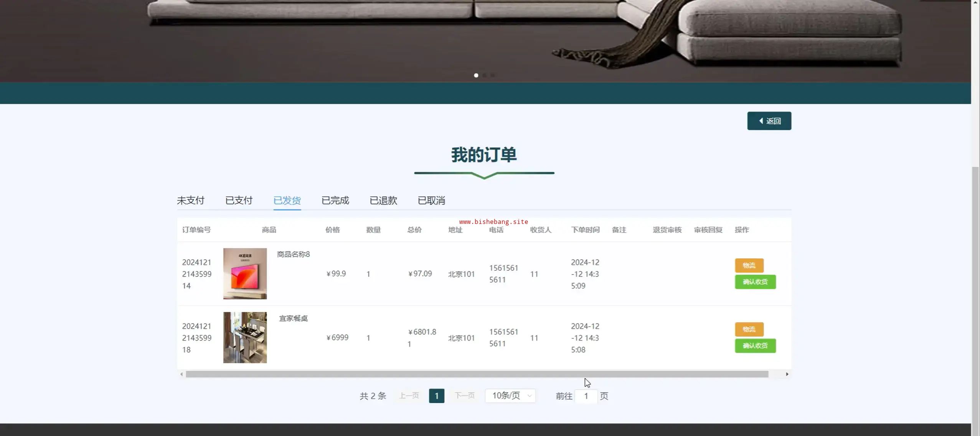Viewport: 980px width, 436px height.
Task: Click the table's left scroll arrow
Action: pos(181,374)
